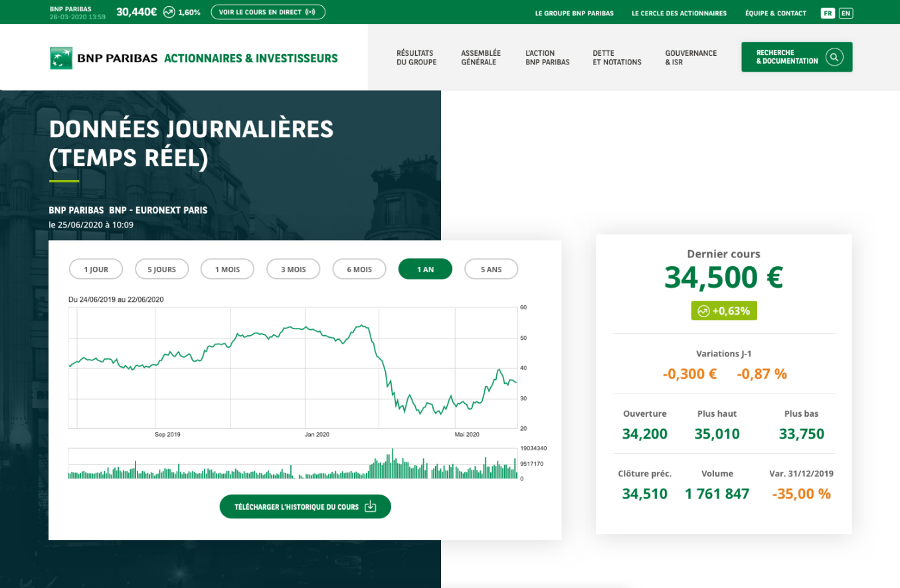Screen dimensions: 900x588
Task: Open Dette et Notations menu
Action: tap(617, 58)
